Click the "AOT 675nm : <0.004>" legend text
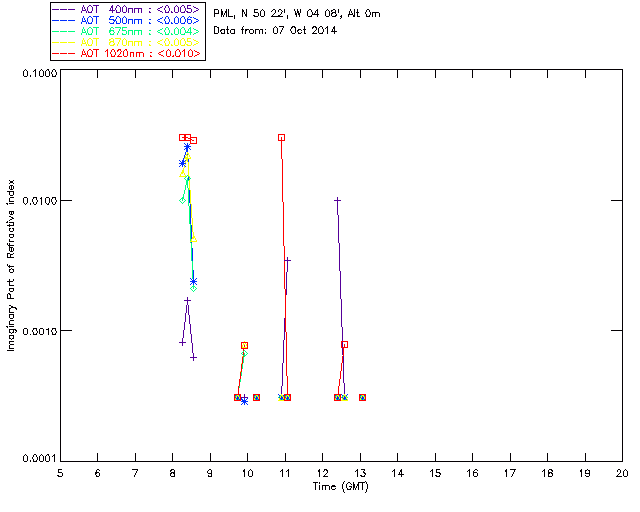The height and width of the screenshot is (512, 640). (x=140, y=31)
